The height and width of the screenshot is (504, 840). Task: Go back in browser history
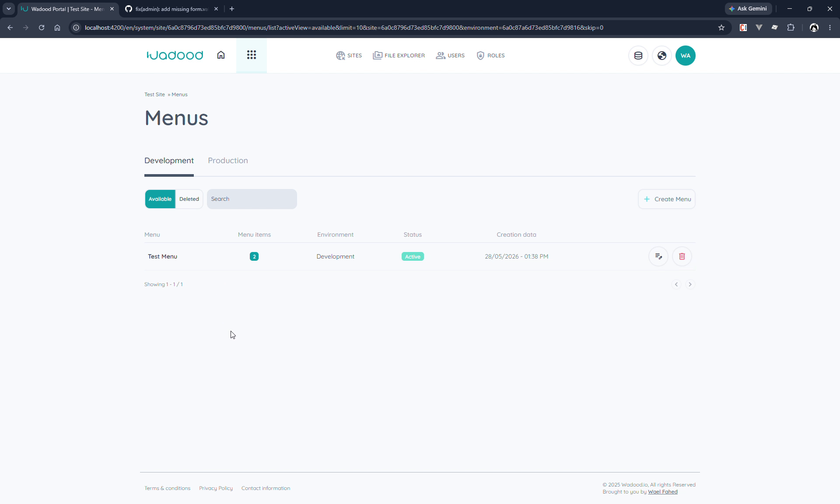[10, 28]
